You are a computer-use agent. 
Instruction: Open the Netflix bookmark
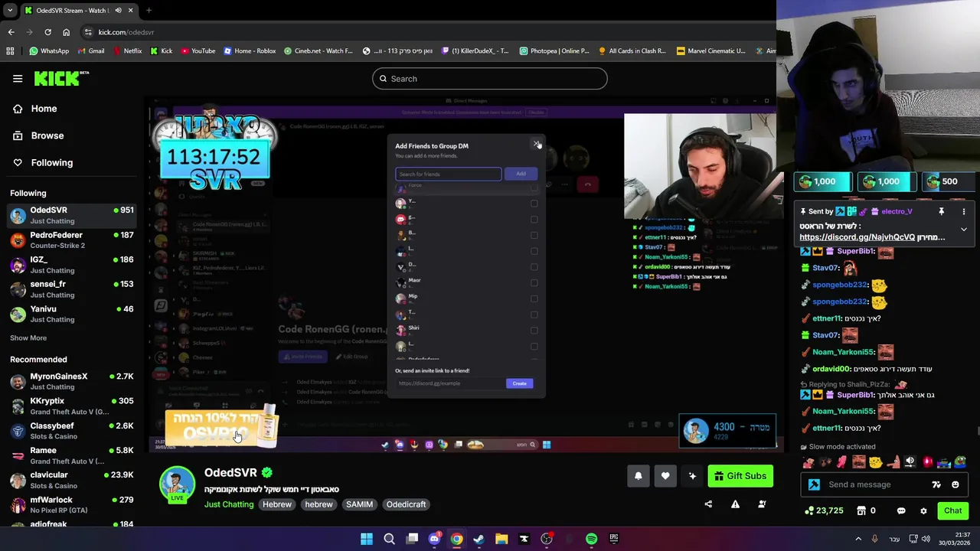pyautogui.click(x=127, y=51)
